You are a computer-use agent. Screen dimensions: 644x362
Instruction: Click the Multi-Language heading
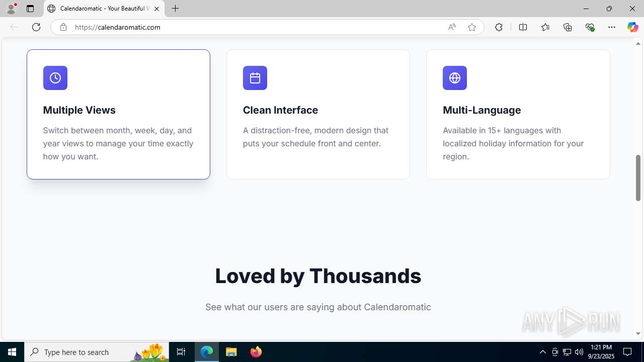(x=482, y=110)
